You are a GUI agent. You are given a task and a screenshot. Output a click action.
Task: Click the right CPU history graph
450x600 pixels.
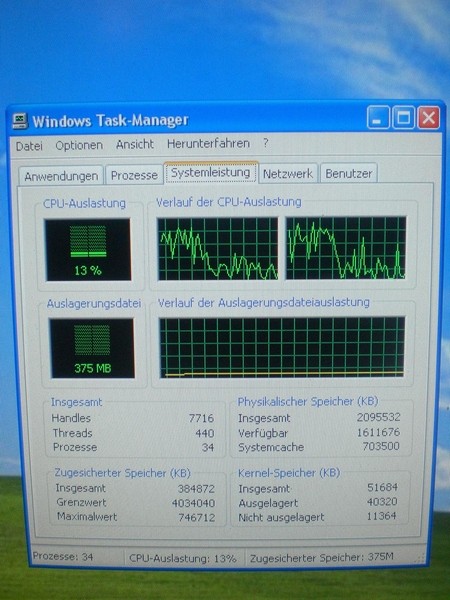346,248
